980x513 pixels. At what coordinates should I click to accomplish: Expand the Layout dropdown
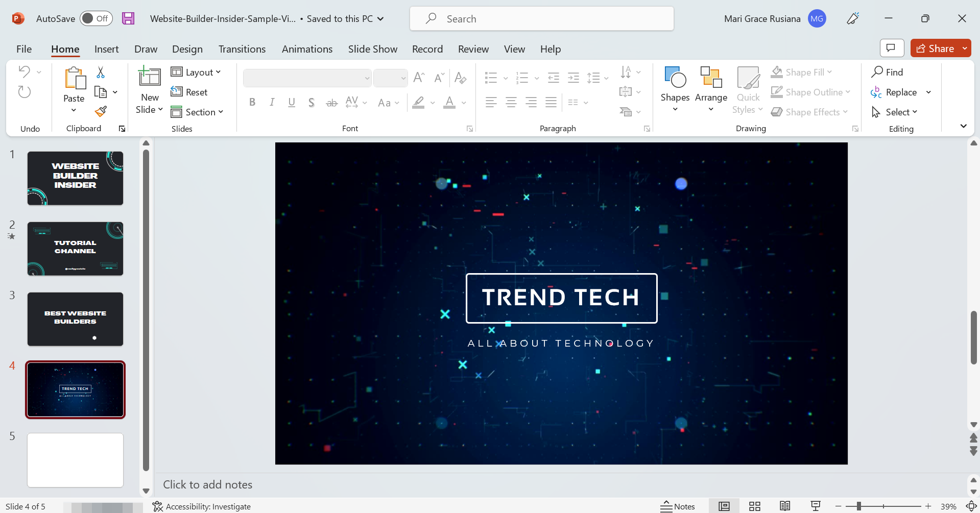pos(197,72)
